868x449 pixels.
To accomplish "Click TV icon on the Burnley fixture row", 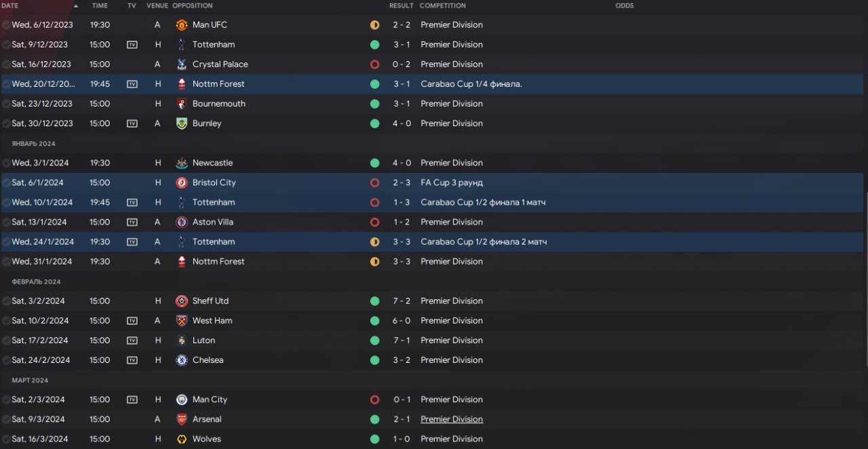I will tap(132, 123).
